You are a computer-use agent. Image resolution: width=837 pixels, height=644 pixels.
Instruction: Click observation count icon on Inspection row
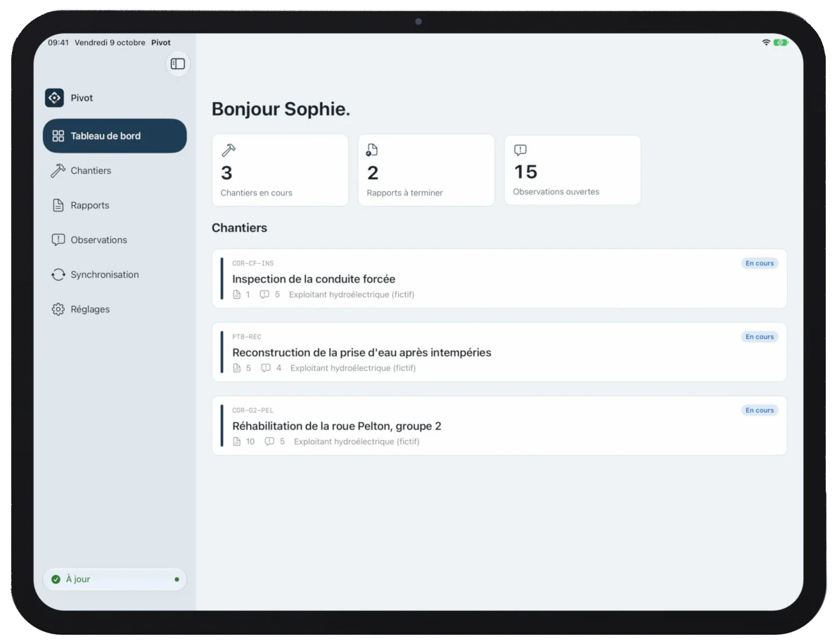click(x=264, y=295)
